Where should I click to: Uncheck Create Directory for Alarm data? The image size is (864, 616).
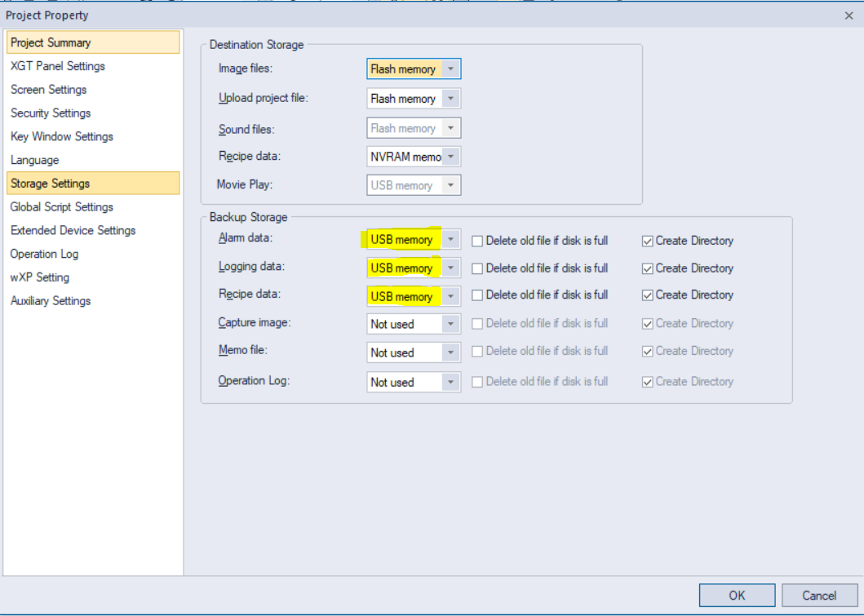click(647, 240)
